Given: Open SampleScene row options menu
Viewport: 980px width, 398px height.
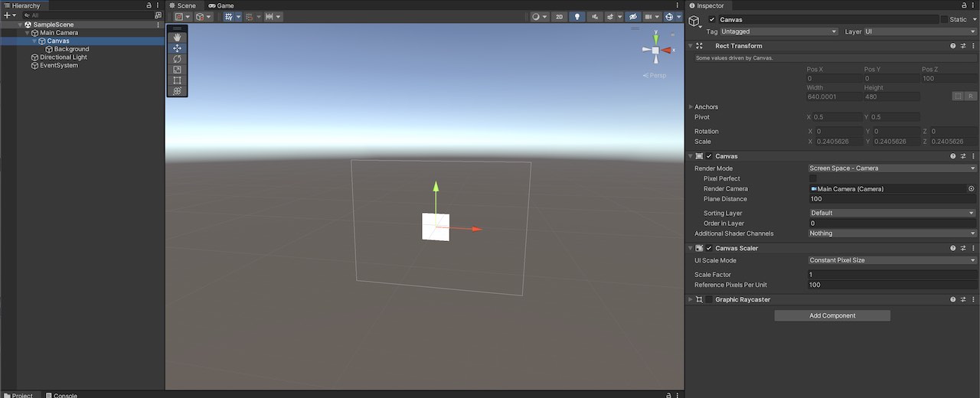Looking at the screenshot, I should tap(158, 24).
